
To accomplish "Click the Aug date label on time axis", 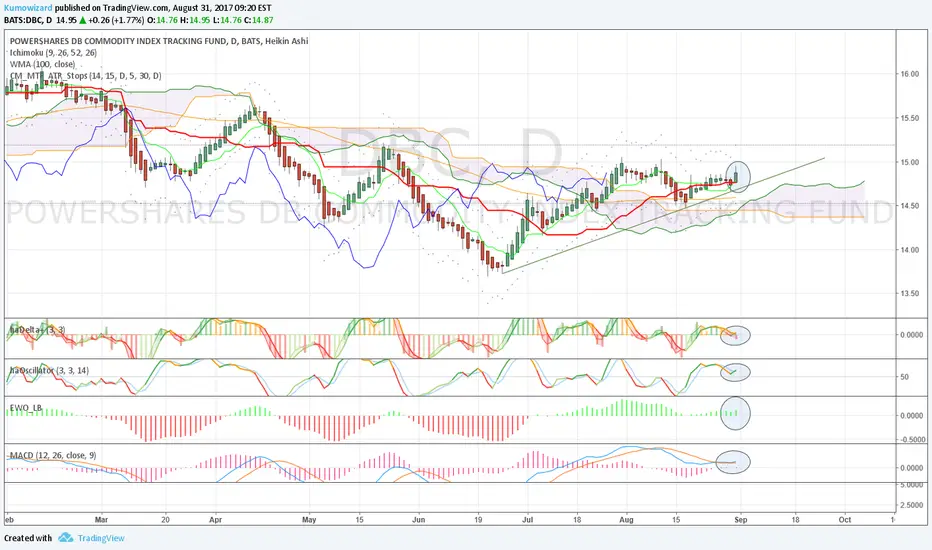I will click(x=626, y=520).
